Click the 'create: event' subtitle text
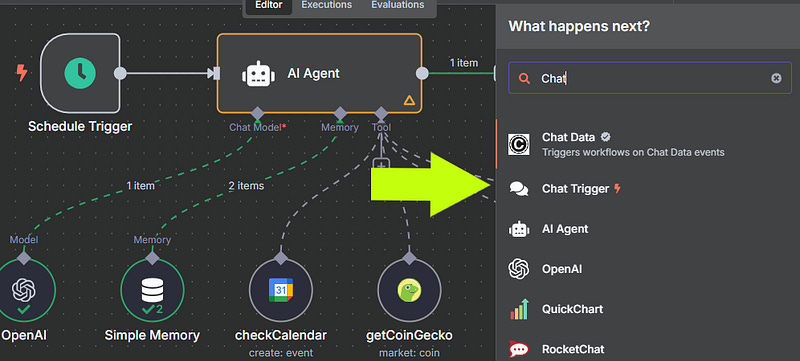 [x=281, y=353]
